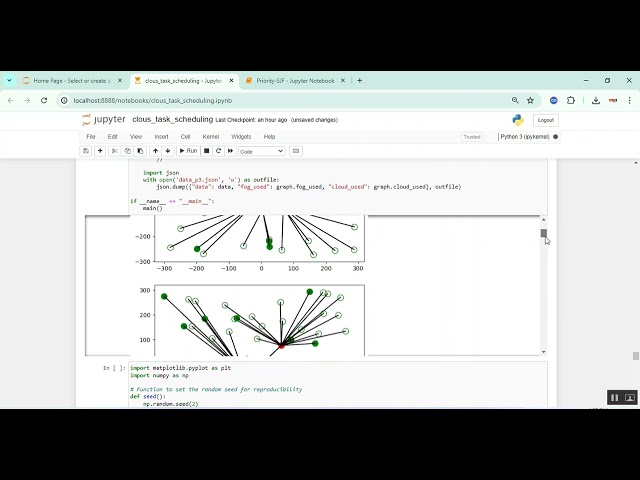Click the Python logo icon
The width and height of the screenshot is (640, 480).
click(x=518, y=120)
